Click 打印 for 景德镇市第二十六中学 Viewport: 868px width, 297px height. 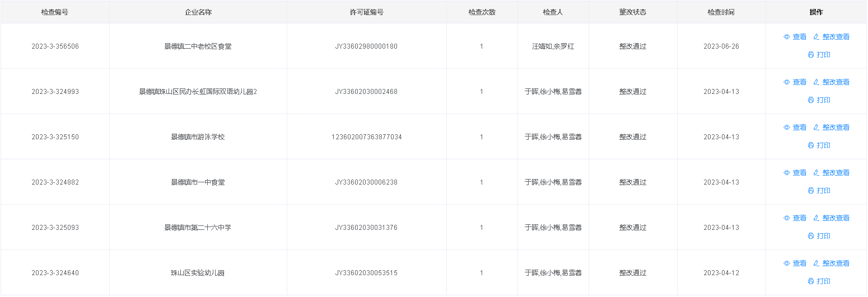coord(823,236)
